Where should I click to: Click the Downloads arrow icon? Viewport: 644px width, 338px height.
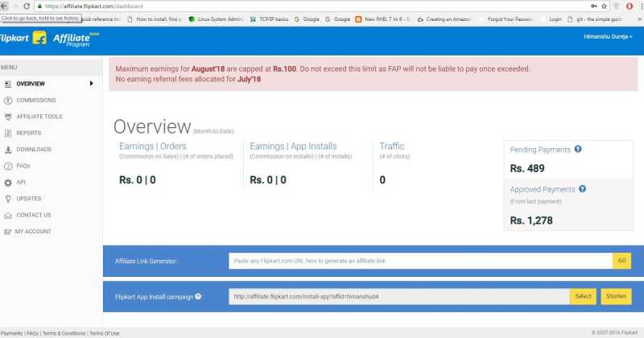point(8,150)
